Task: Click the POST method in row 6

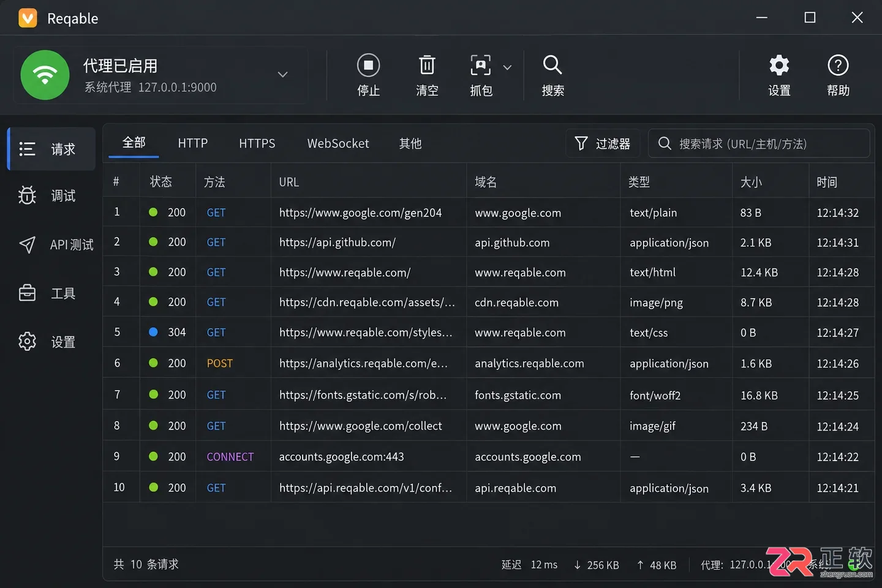Action: [x=220, y=363]
